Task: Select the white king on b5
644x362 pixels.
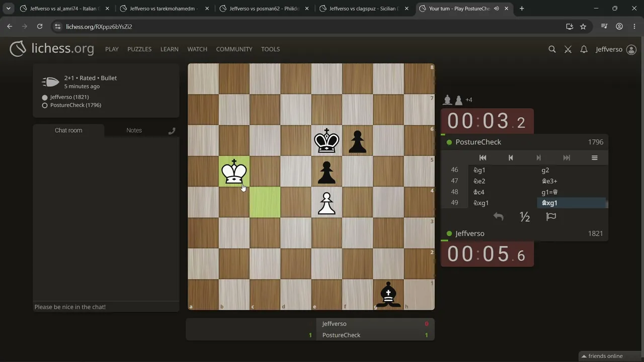Action: 234,171
